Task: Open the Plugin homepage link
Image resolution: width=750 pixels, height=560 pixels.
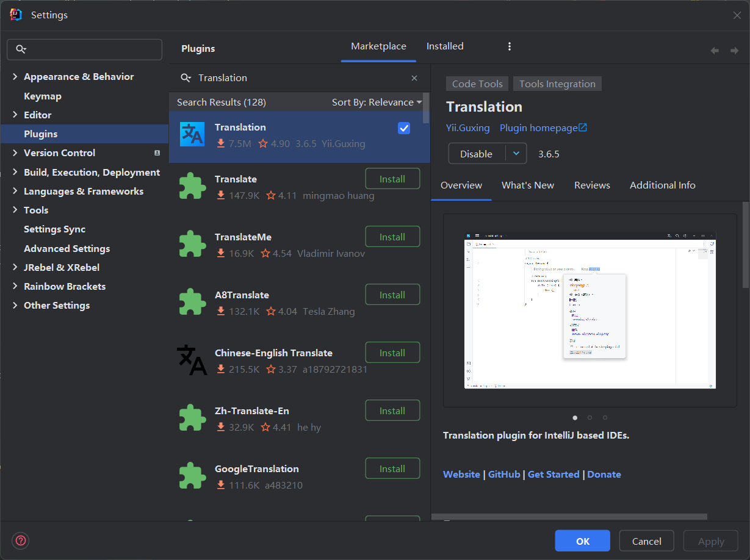Action: 543,128
